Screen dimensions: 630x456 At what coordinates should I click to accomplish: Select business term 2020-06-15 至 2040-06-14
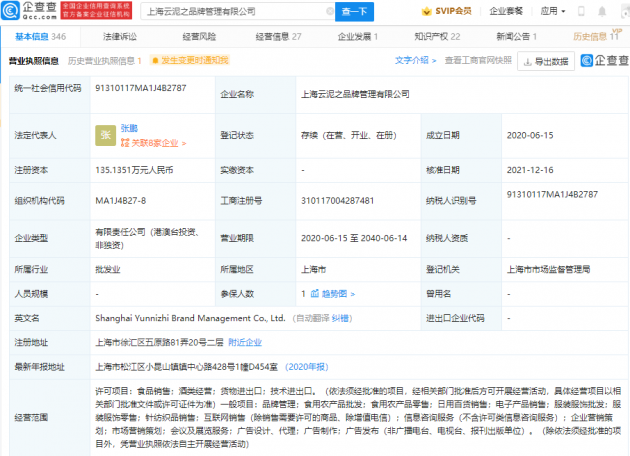[x=354, y=238]
